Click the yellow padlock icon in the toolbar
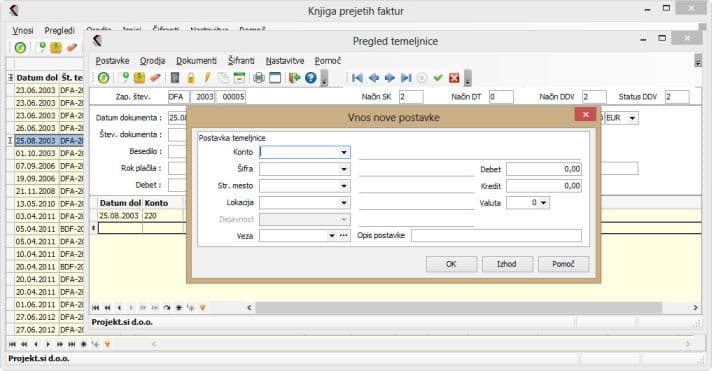The image size is (712, 371). tap(191, 78)
